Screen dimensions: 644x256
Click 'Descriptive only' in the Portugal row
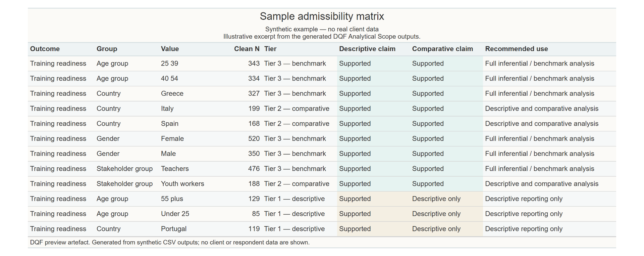pyautogui.click(x=436, y=229)
